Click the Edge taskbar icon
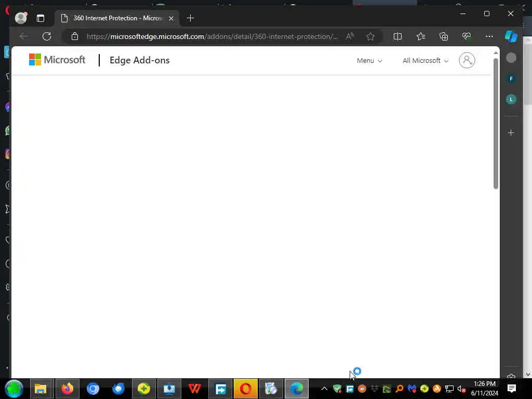The width and height of the screenshot is (532, 399). pyautogui.click(x=297, y=389)
